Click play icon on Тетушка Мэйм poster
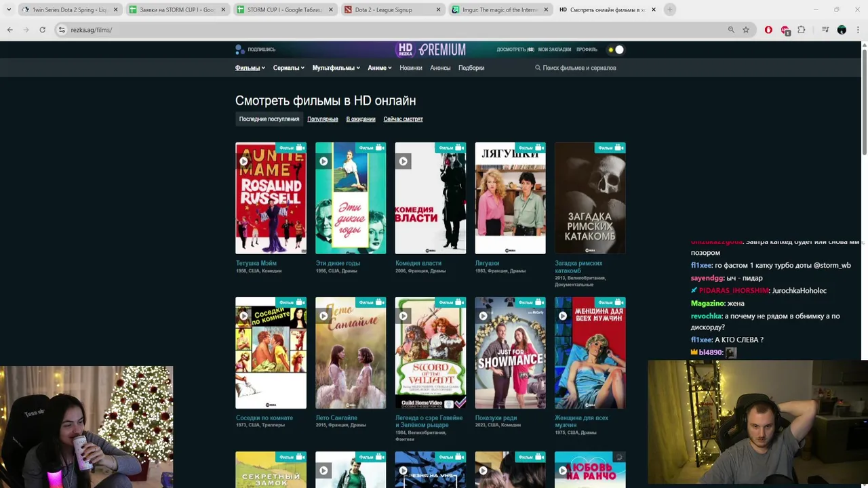The image size is (868, 488). pos(243,161)
